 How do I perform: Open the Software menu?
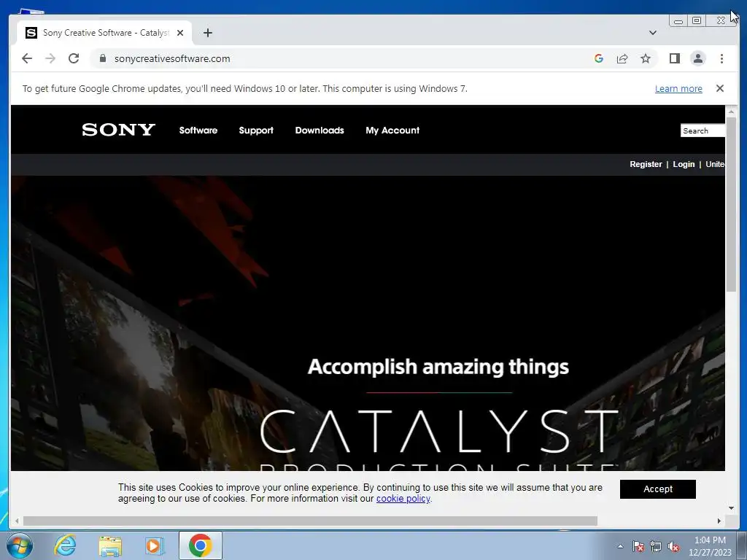pyautogui.click(x=198, y=131)
